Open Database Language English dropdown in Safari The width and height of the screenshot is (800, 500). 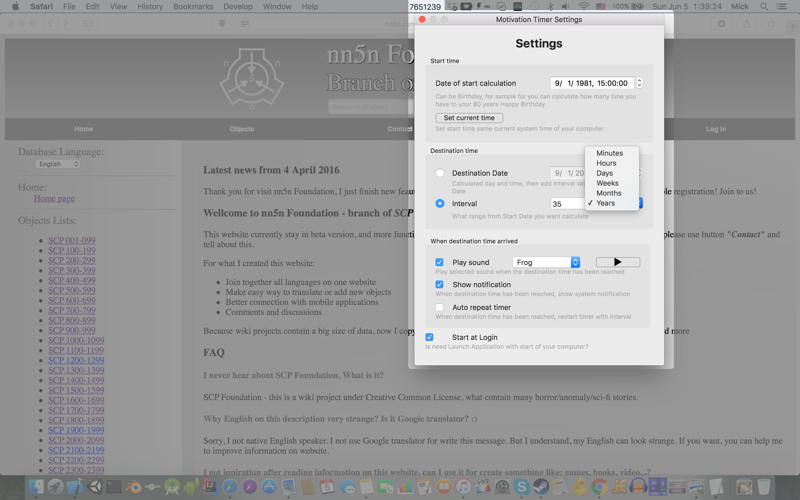pos(58,164)
